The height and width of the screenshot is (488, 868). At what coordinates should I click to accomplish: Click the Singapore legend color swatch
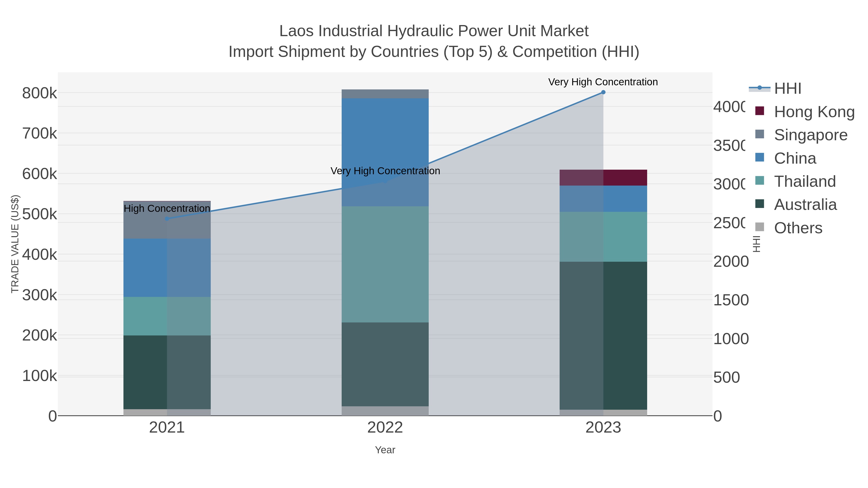759,134
